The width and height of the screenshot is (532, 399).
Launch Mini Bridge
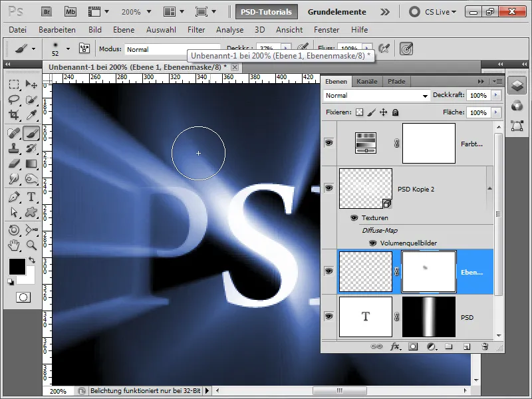coord(70,12)
